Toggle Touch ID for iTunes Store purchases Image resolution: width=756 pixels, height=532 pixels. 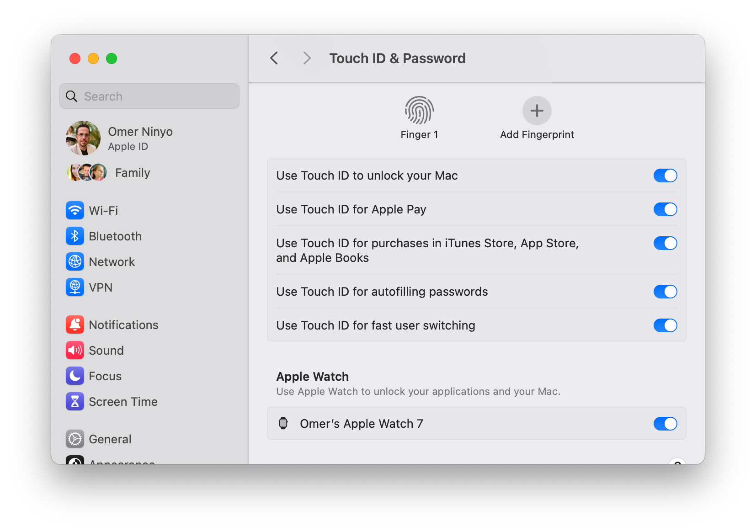[665, 243]
